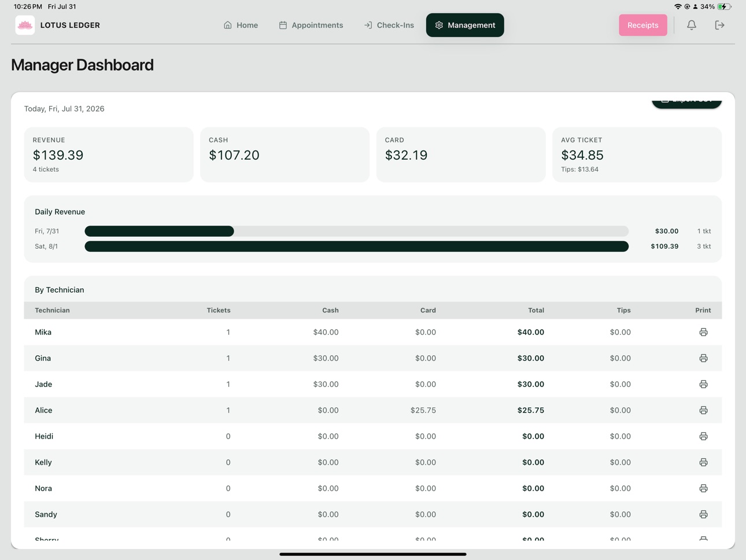Print Gina's technician report
Viewport: 746px width, 560px height.
pyautogui.click(x=703, y=358)
